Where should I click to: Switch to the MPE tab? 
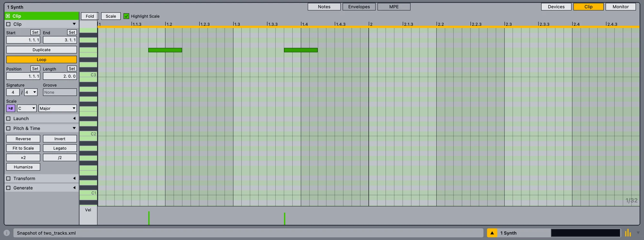[394, 7]
